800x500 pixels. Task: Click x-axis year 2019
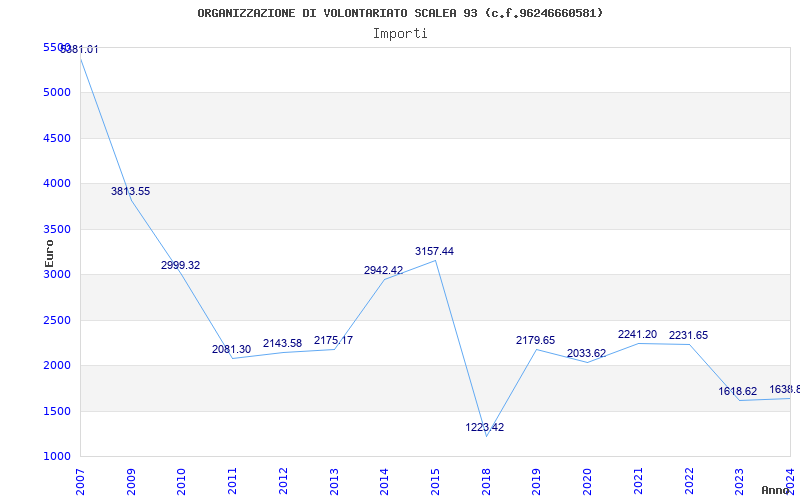[537, 482]
